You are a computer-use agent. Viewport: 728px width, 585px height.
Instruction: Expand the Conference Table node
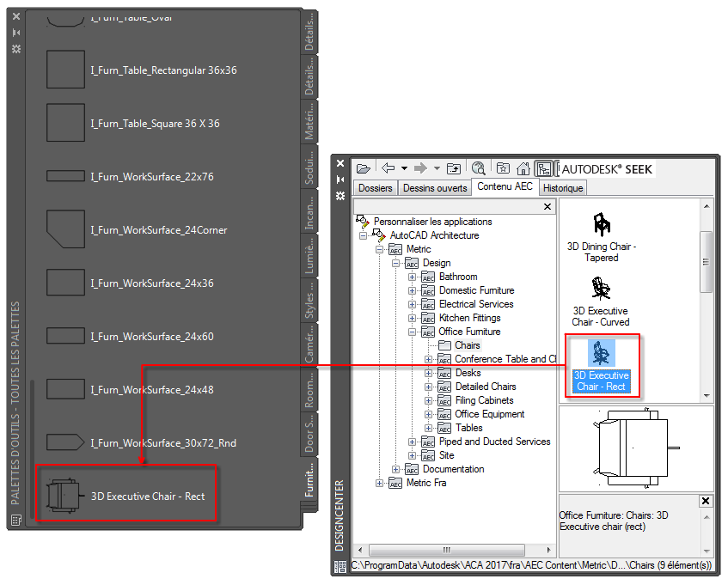[428, 360]
